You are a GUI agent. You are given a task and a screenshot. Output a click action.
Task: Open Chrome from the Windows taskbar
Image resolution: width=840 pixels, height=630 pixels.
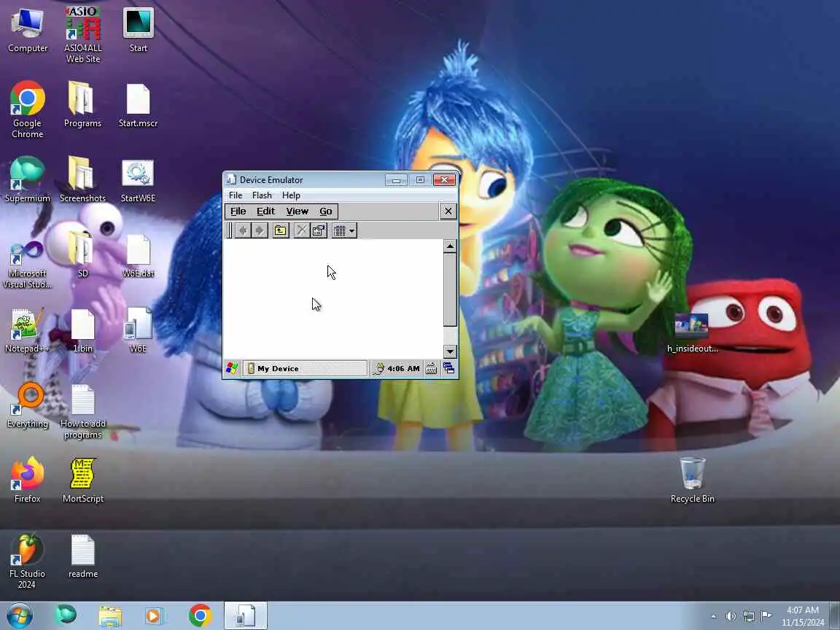(200, 615)
